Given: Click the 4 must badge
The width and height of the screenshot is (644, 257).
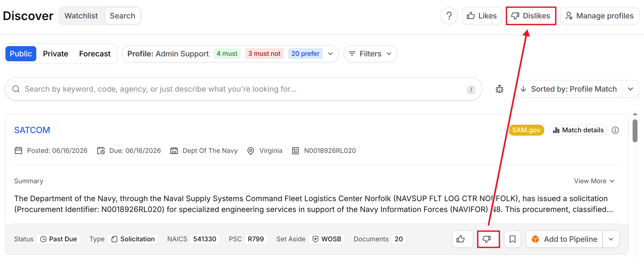Looking at the screenshot, I should [227, 54].
